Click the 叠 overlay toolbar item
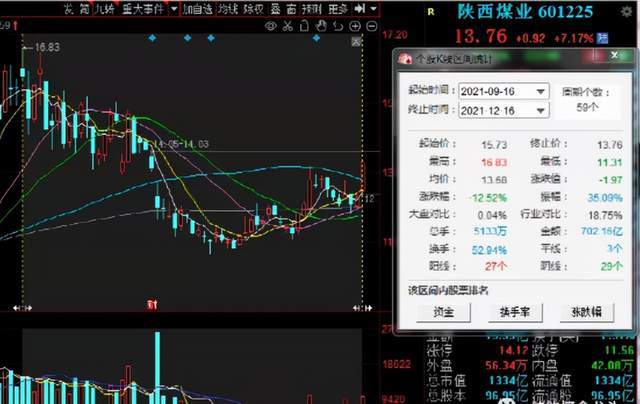This screenshot has width=640, height=404. pyautogui.click(x=276, y=9)
